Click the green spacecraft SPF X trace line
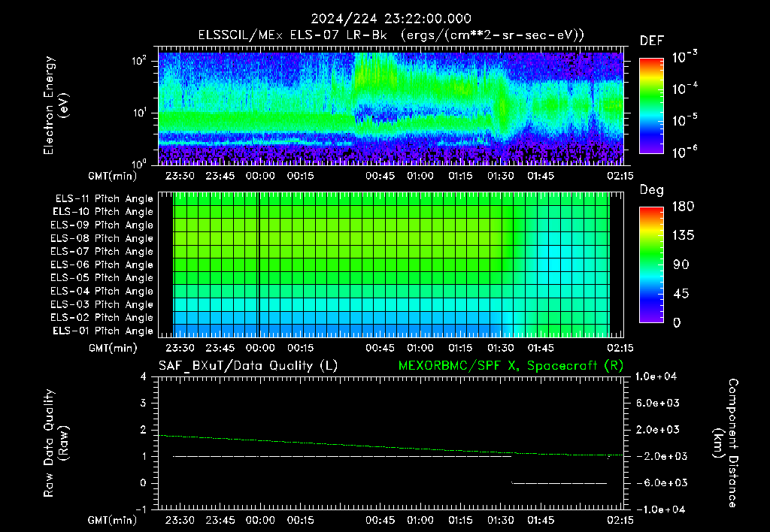 point(391,446)
